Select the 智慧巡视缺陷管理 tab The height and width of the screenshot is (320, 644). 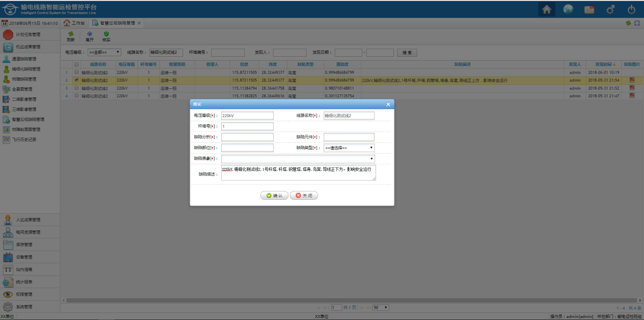[x=116, y=23]
